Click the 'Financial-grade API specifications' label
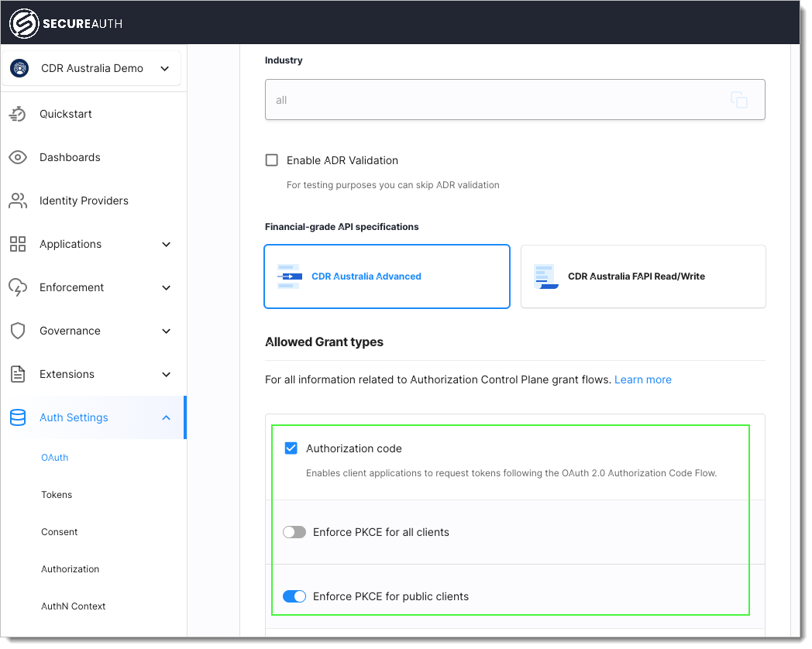 [x=342, y=227]
